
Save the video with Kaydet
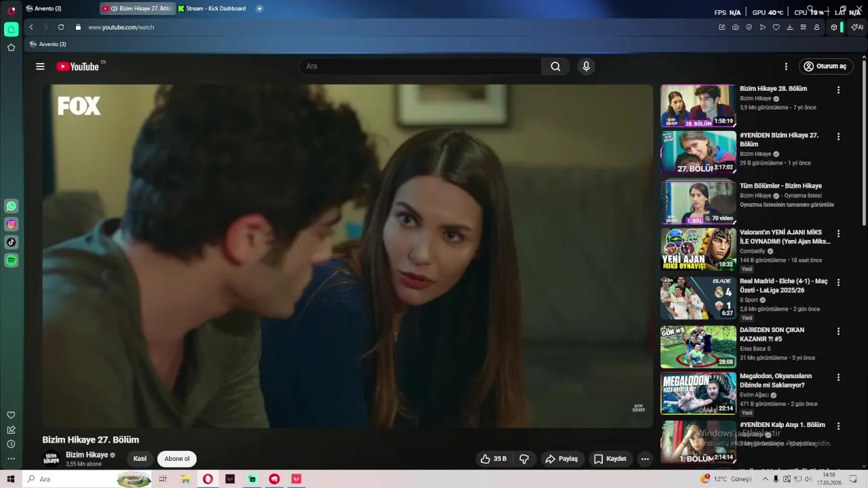coord(610,459)
